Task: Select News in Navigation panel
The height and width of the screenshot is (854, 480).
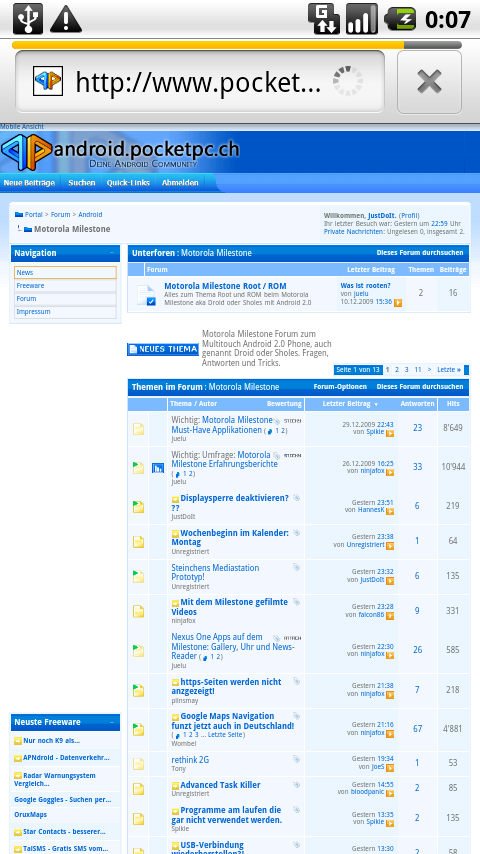Action: tap(65, 272)
